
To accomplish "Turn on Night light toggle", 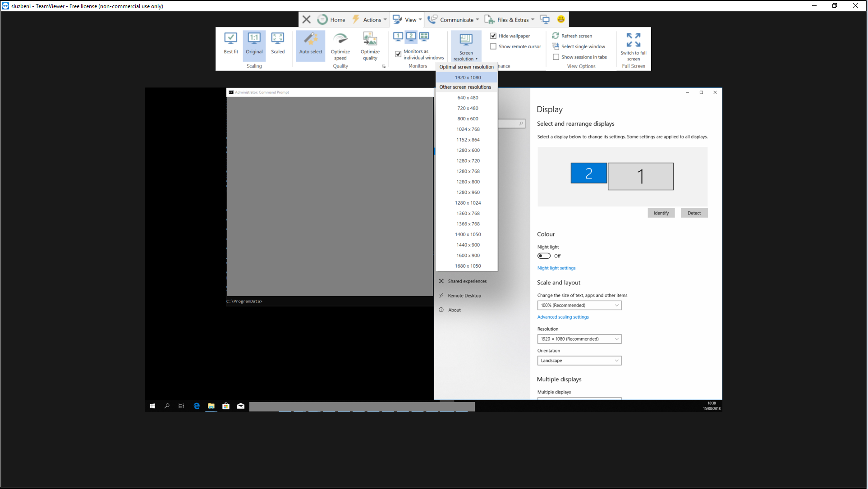I will (x=544, y=256).
